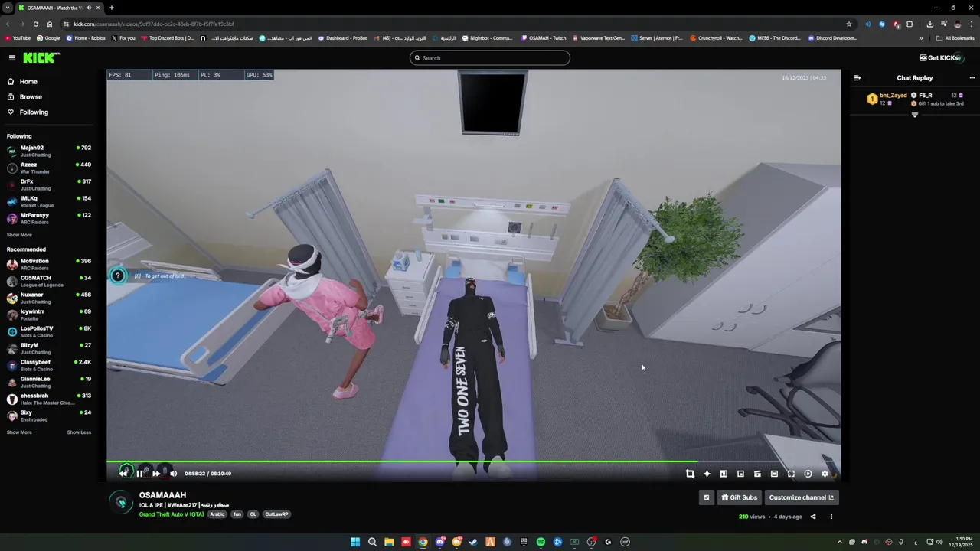
Task: Open OSAMAAAH channel avatar
Action: point(121,502)
